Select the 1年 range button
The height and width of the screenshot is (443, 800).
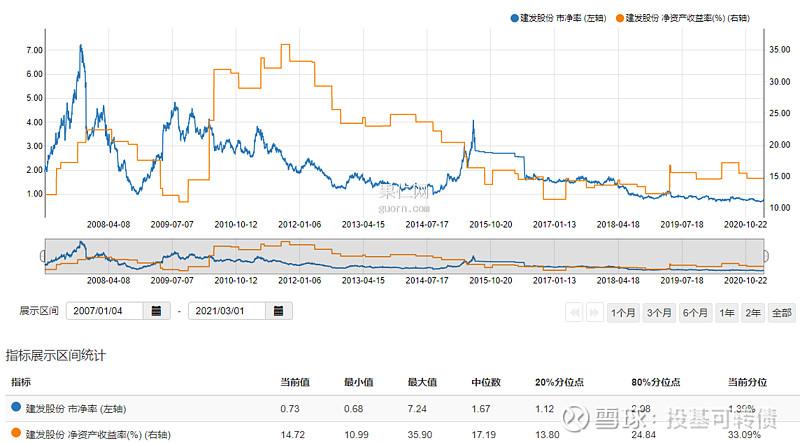point(727,312)
